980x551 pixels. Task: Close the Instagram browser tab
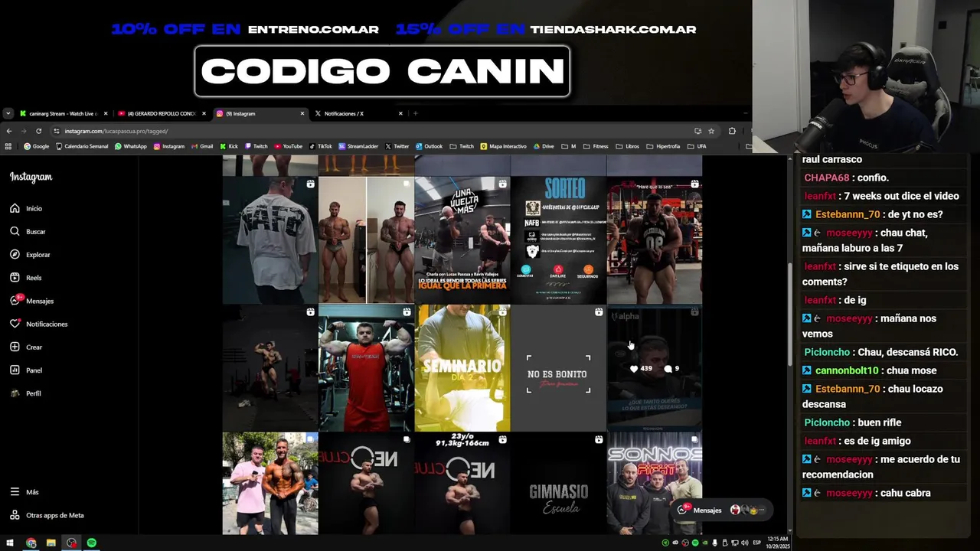pos(302,113)
